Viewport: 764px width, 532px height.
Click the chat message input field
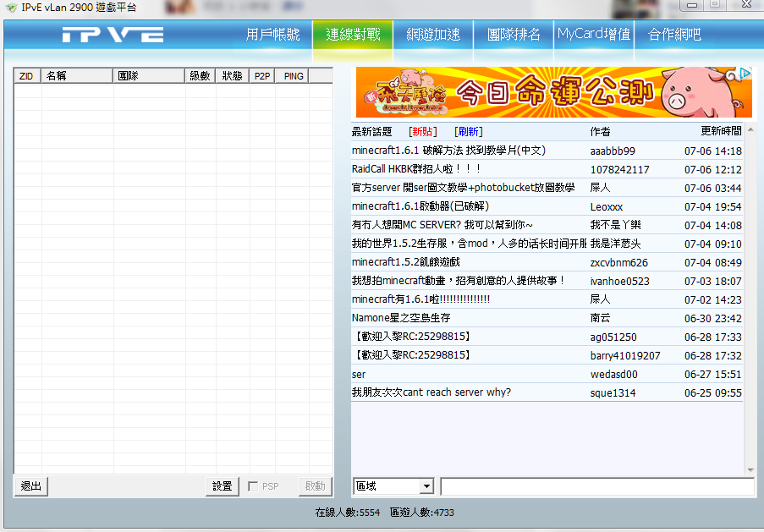[597, 486]
